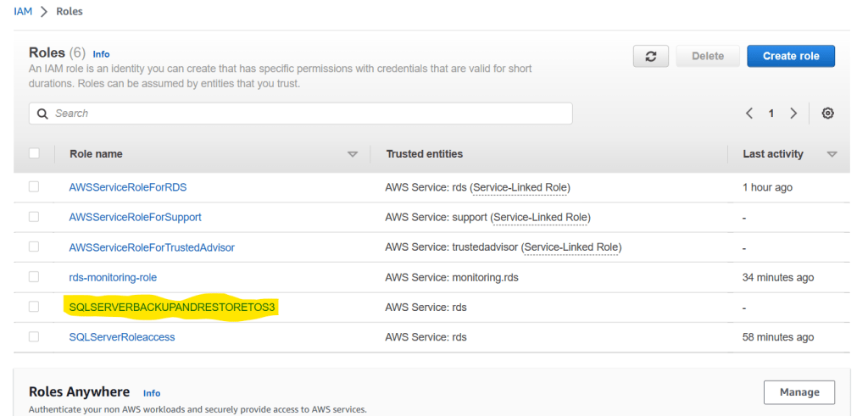Click Info link beside Roles heading
This screenshot has width=868, height=416.
point(101,53)
